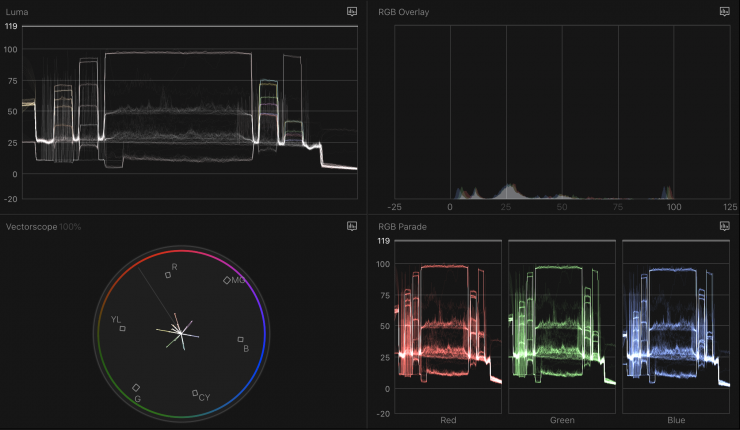Click the Luma panel title
Screen dimensions: 740x430
[x=18, y=11]
